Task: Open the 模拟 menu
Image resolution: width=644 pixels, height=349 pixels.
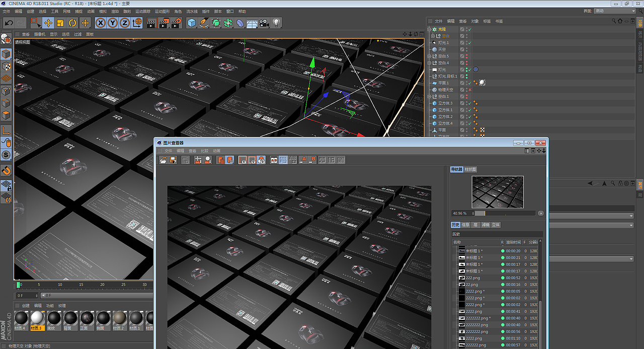Action: click(103, 11)
